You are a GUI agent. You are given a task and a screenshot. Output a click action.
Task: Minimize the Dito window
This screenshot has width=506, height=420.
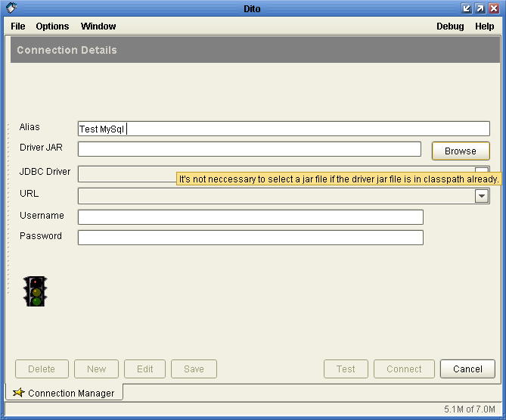467,8
